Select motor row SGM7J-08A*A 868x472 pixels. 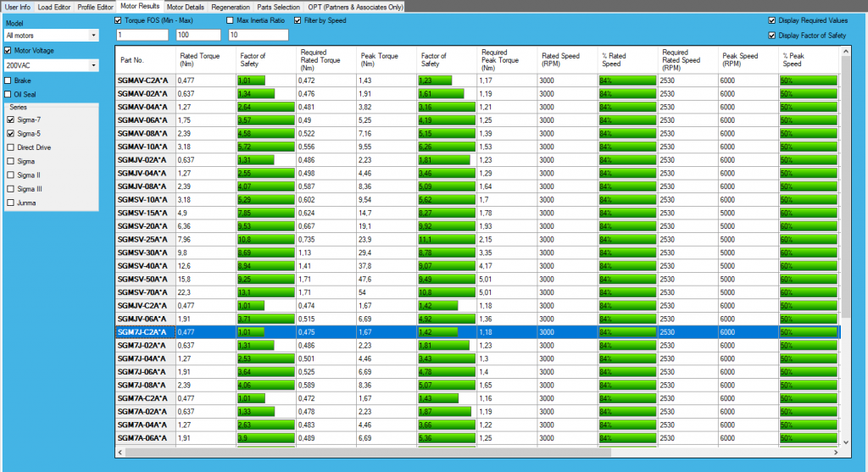point(478,385)
